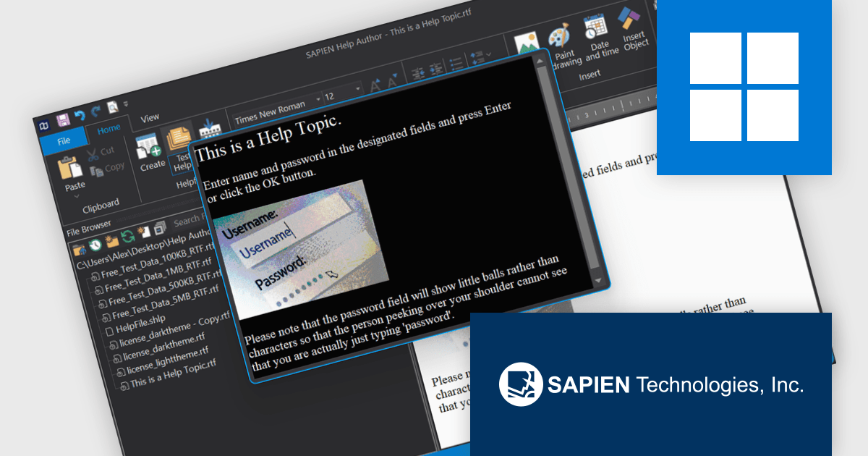Click the Clipboard group label

pos(101,205)
